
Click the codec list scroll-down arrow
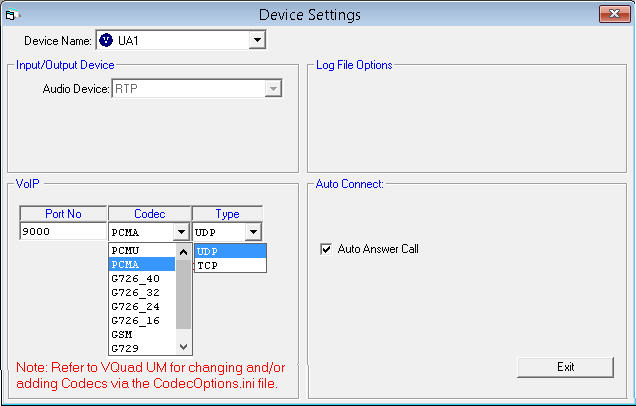[183, 347]
